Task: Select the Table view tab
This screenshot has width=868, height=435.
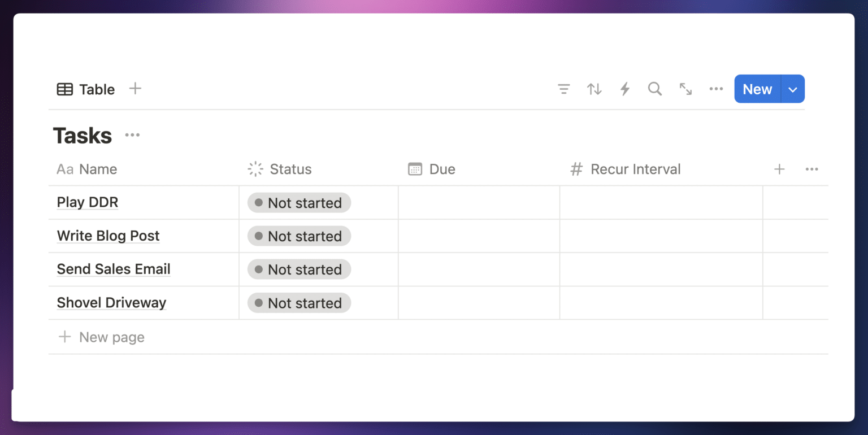Action: click(85, 89)
